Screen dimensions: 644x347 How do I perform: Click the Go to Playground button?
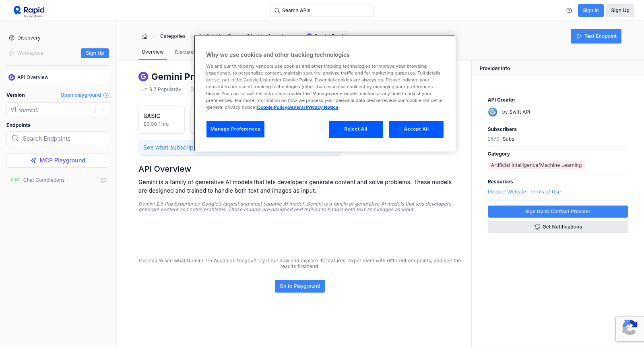pyautogui.click(x=300, y=286)
